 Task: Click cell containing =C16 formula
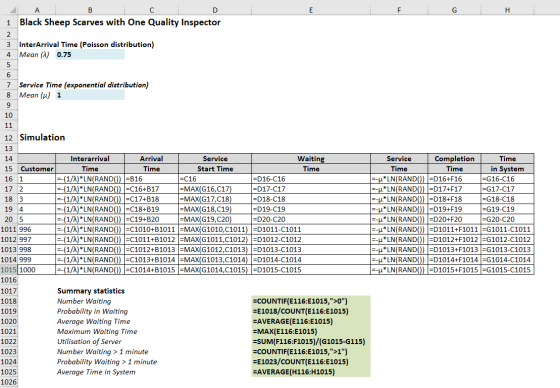(x=215, y=179)
